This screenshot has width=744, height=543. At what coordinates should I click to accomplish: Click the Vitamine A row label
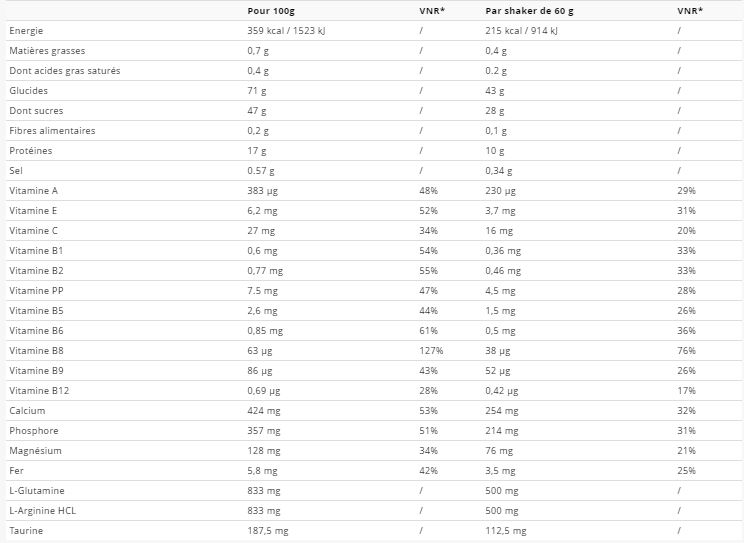point(33,190)
